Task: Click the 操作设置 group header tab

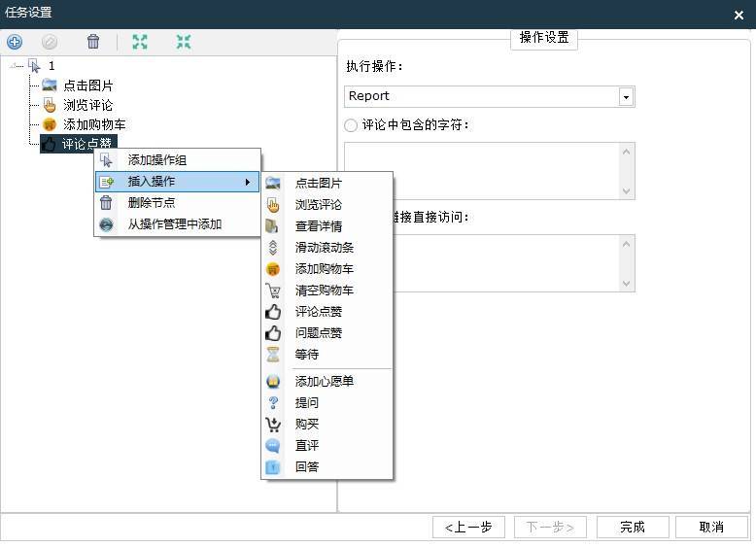Action: 544,38
